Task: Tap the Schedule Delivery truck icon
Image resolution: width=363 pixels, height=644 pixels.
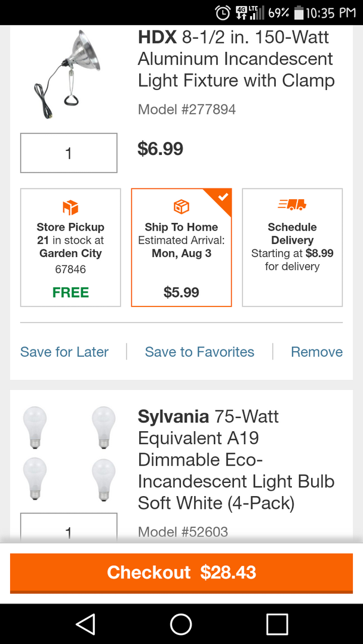Action: coord(292,205)
